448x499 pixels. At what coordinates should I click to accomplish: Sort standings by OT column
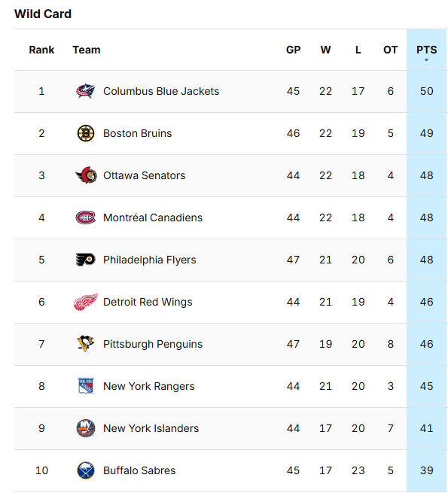pyautogui.click(x=390, y=50)
